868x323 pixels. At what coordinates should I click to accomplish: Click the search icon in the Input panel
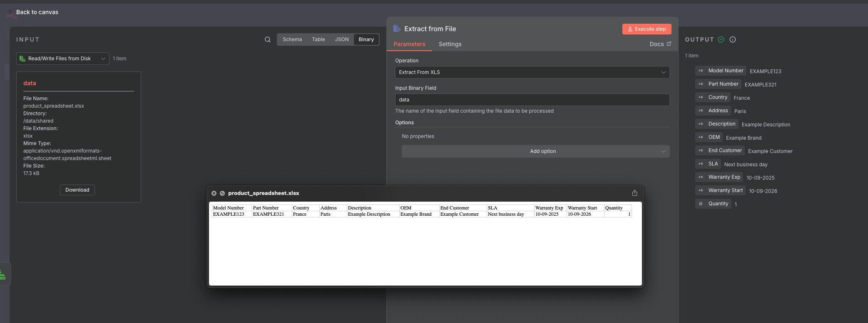click(x=268, y=39)
